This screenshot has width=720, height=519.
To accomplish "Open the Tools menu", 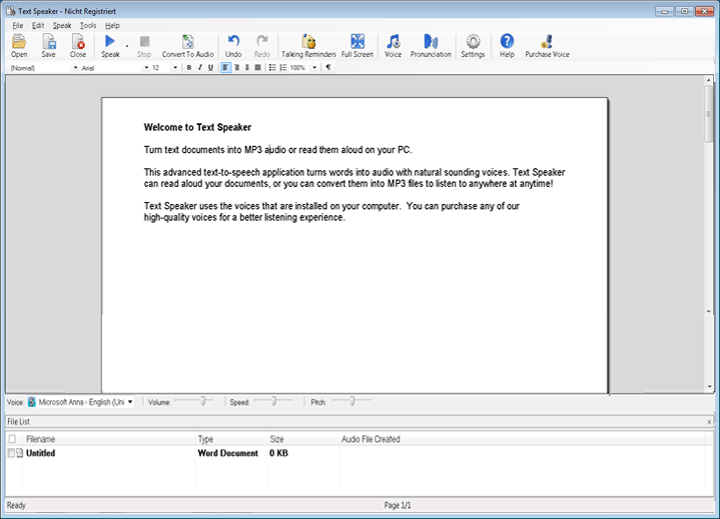I will [x=88, y=25].
